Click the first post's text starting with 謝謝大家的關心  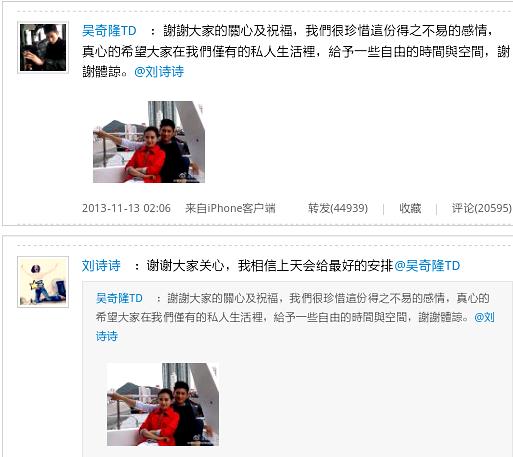(x=296, y=51)
